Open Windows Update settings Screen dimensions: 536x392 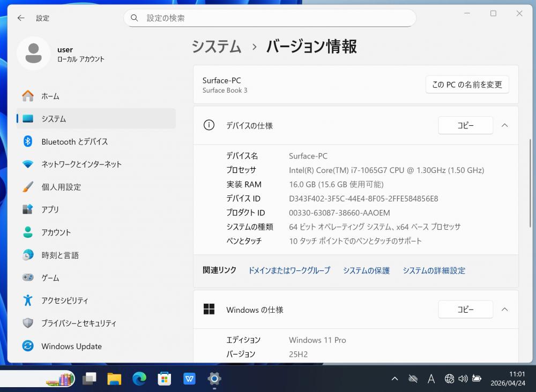point(71,346)
